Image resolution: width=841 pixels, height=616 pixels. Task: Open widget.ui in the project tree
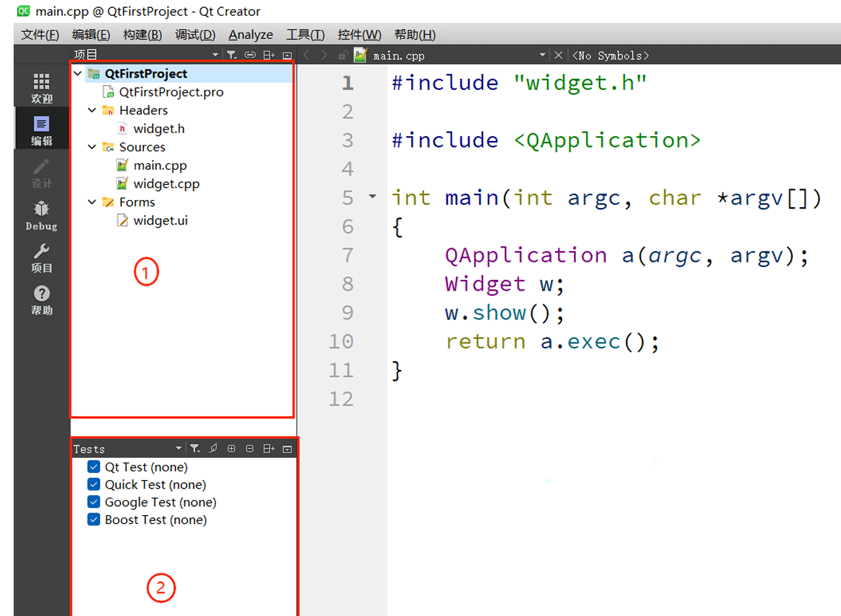click(x=161, y=220)
